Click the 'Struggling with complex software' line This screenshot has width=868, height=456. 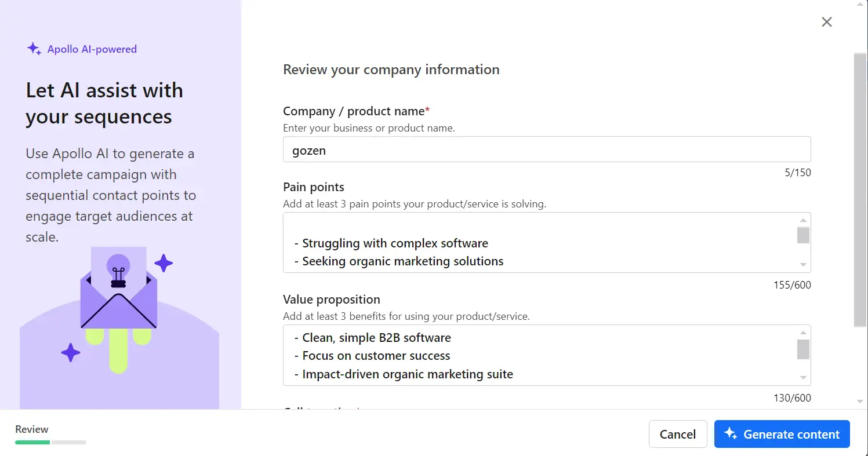pos(395,243)
